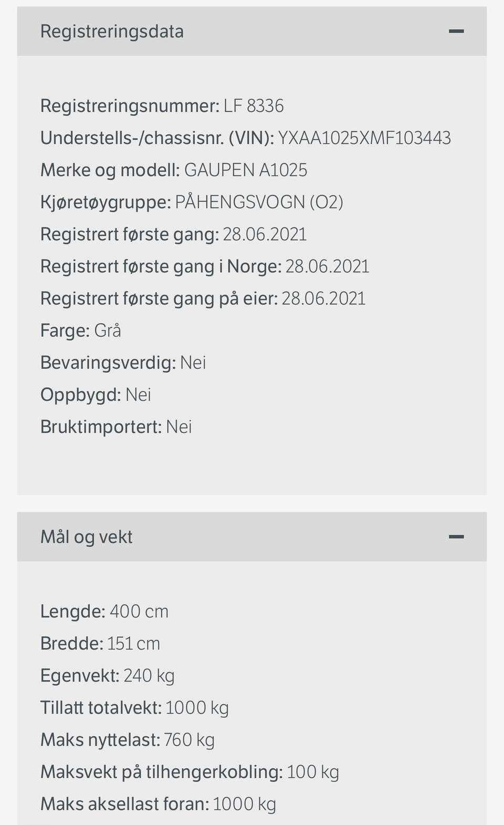Select the registration number LF 8336
Viewport: 504px width, 825px height.
coord(254,106)
